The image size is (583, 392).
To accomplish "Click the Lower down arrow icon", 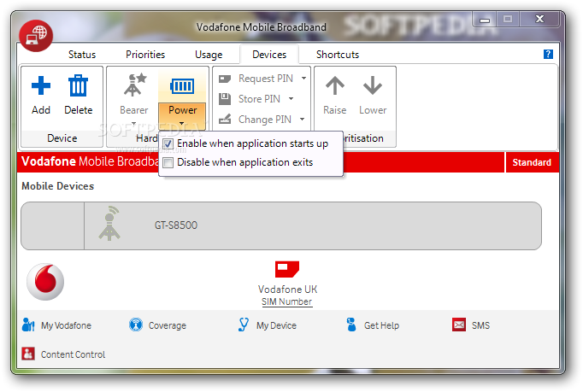I will (373, 85).
